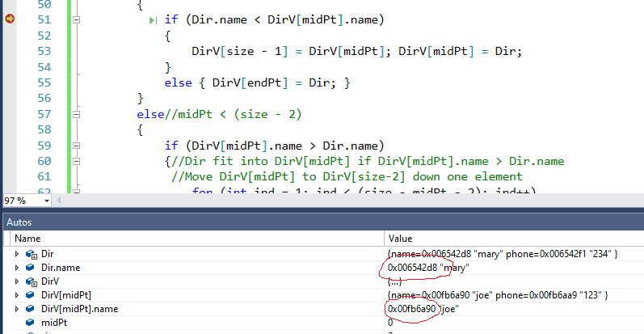This screenshot has width=644, height=334.
Task: Click the DirV[midPt].name field icon
Action: [x=32, y=308]
